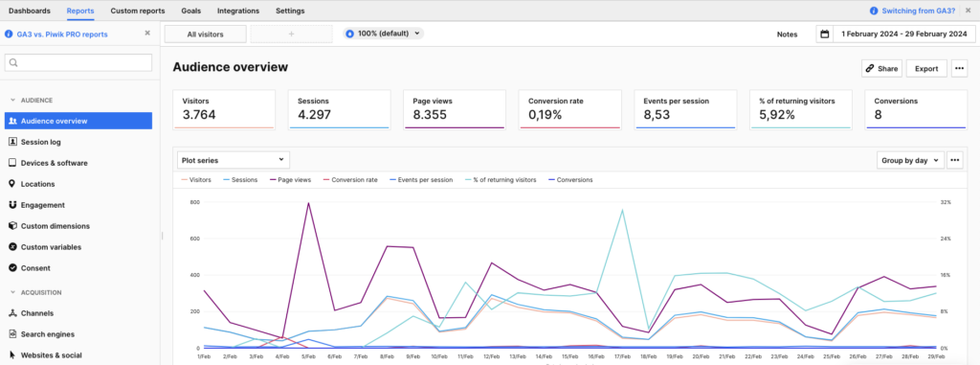Select Audience overview in the sidebar

[x=78, y=121]
